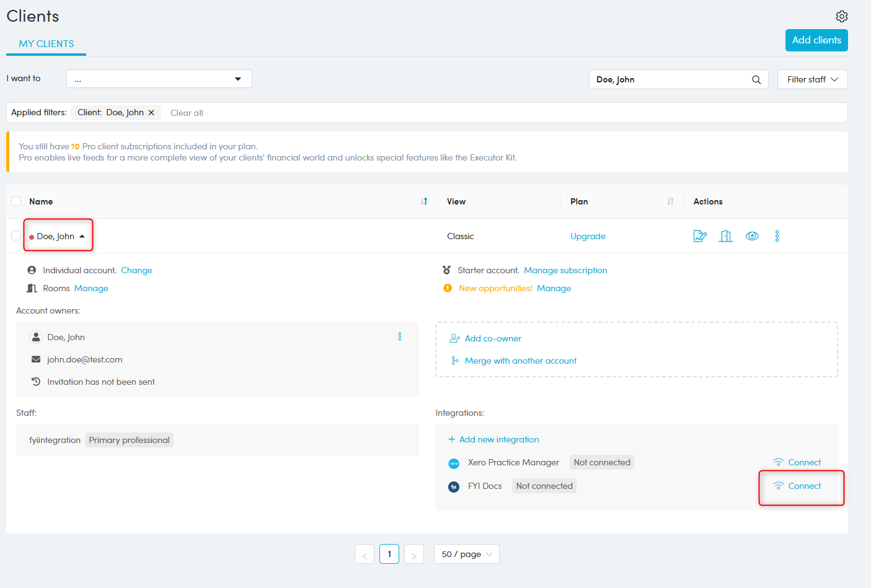Click the search magnifier icon
Screen dimensions: 871x588
tap(756, 79)
